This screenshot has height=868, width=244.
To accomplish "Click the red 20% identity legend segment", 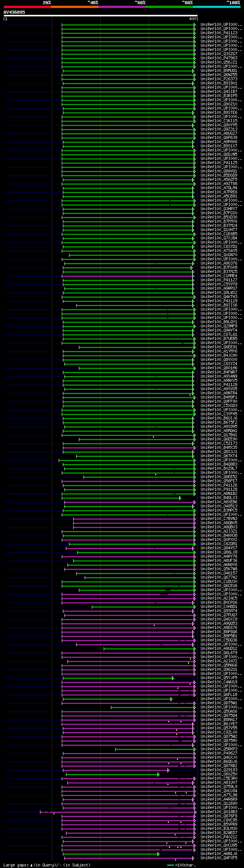I will point(27,7).
